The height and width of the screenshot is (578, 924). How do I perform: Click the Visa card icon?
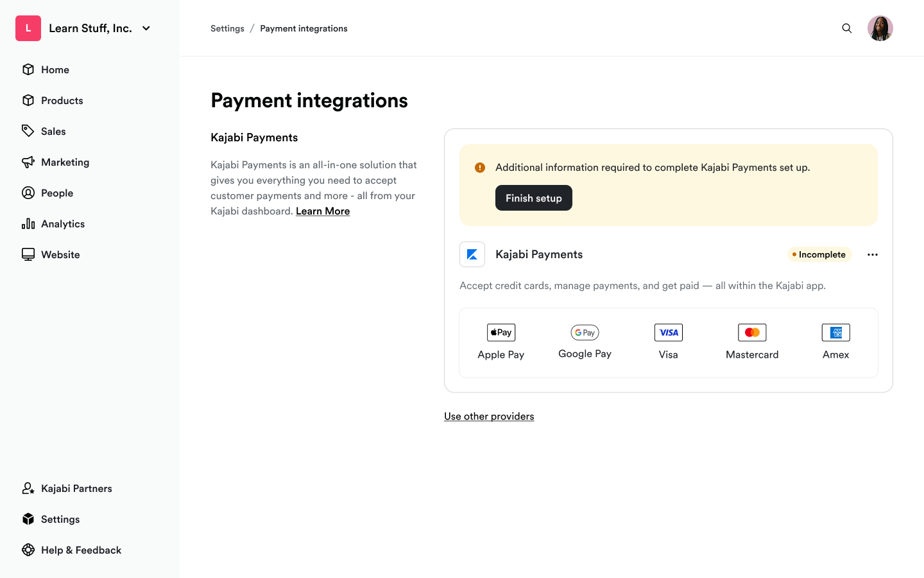pyautogui.click(x=669, y=333)
